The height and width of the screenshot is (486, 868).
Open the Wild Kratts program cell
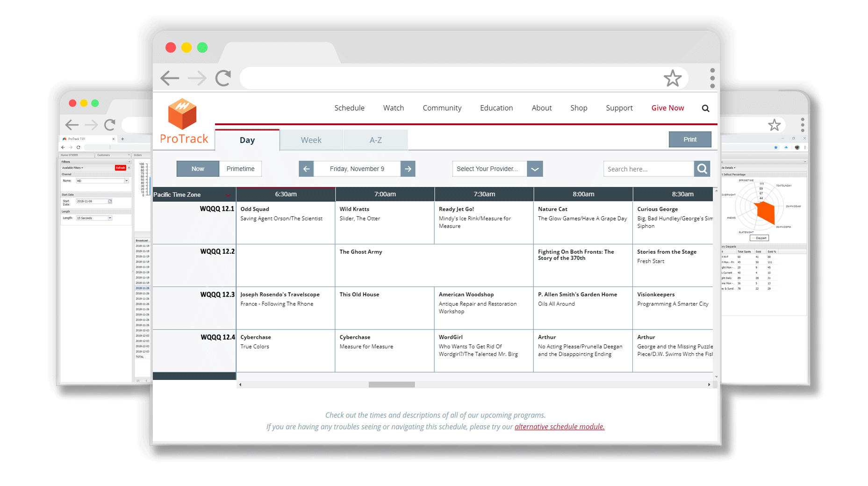tap(385, 222)
